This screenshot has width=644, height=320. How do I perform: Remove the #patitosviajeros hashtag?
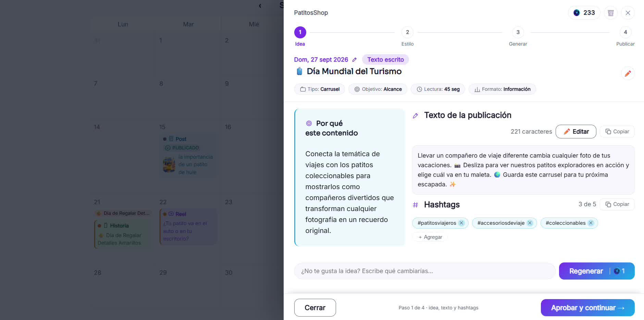(461, 223)
